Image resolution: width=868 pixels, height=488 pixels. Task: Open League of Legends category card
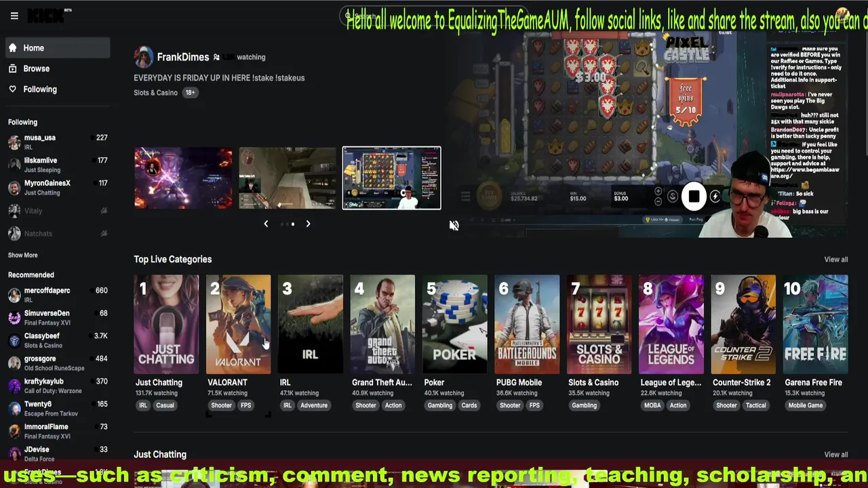(671, 324)
